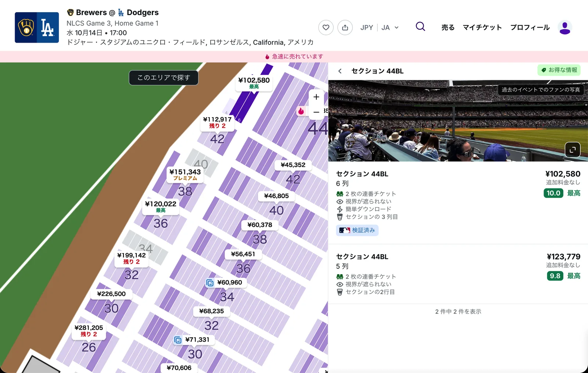This screenshot has width=588, height=373.
Task: Select the ¥102,580 price marker on map
Action: [x=254, y=83]
